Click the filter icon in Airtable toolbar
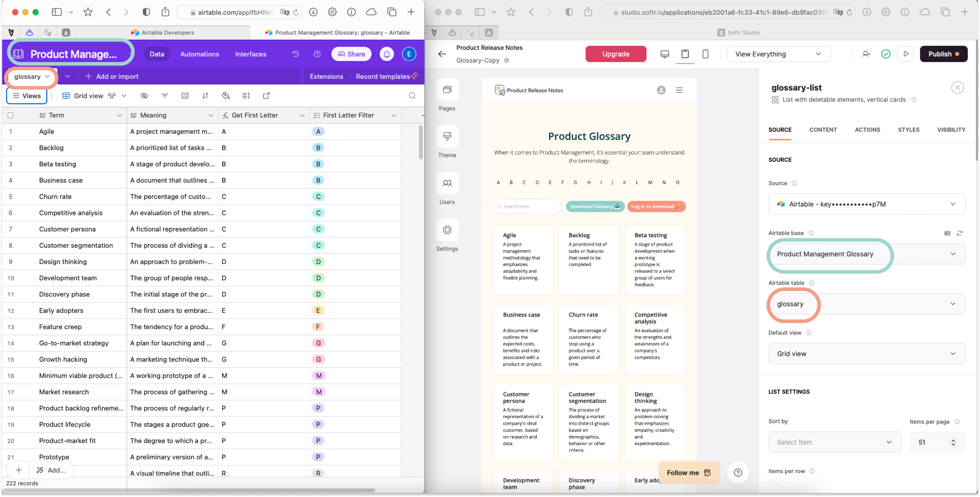This screenshot has height=497, width=980. [164, 96]
